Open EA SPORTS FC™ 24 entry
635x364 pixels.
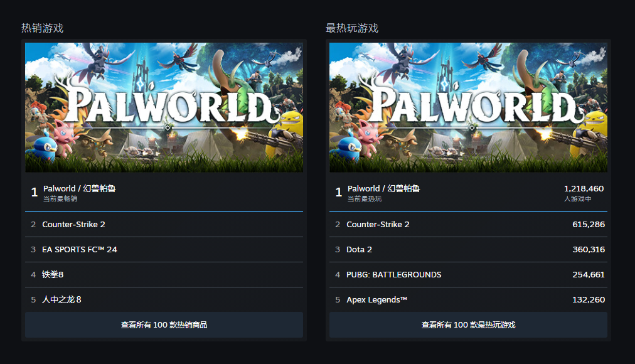80,250
